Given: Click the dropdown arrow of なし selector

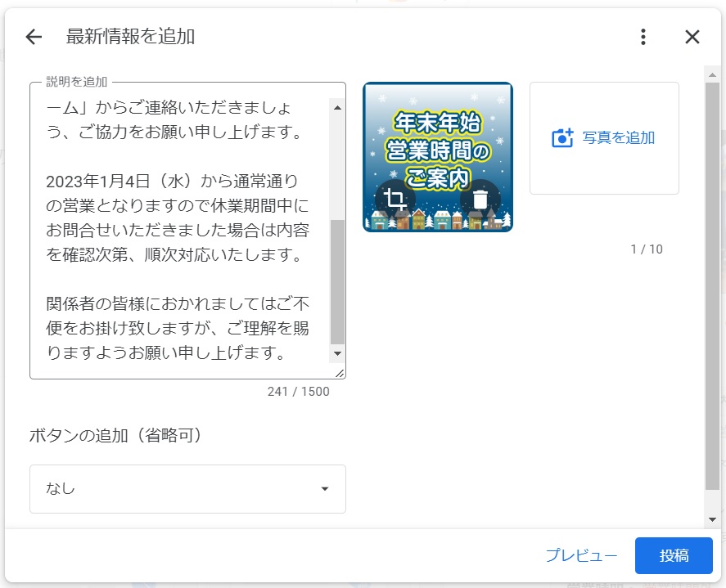Looking at the screenshot, I should click(325, 489).
